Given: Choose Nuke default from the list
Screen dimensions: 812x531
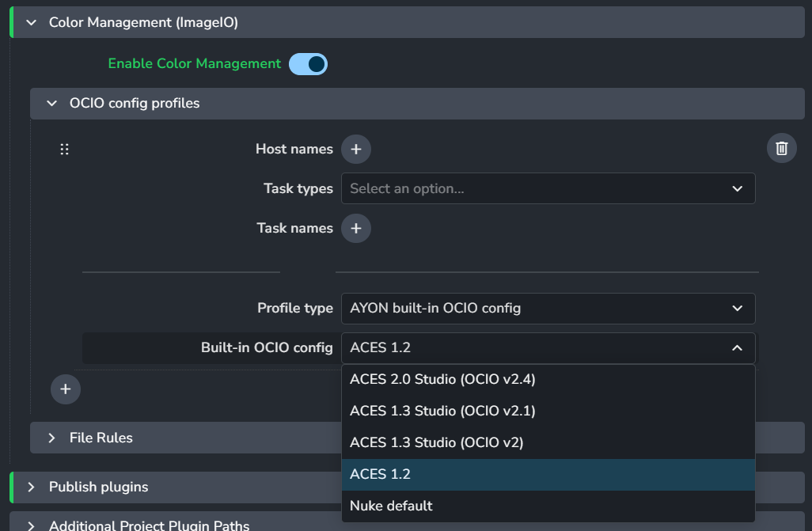Looking at the screenshot, I should pyautogui.click(x=391, y=506).
